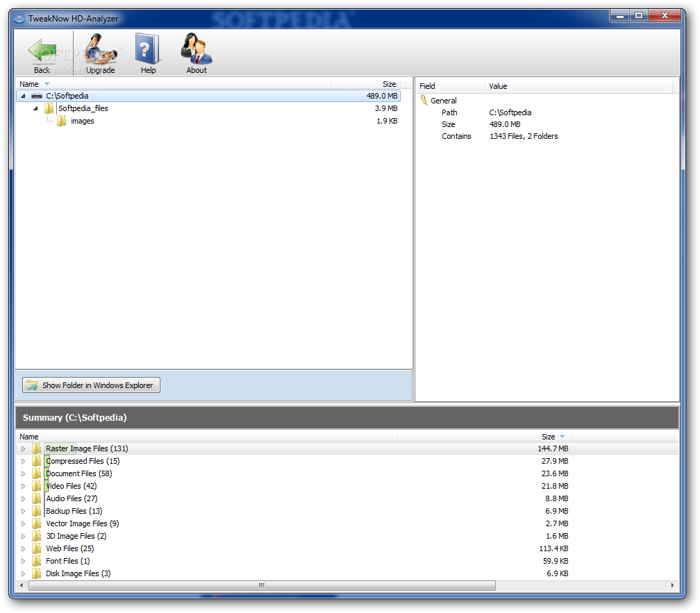Viewport: 700px width, 613px height.
Task: Sort summary list by Name header
Action: pos(207,437)
